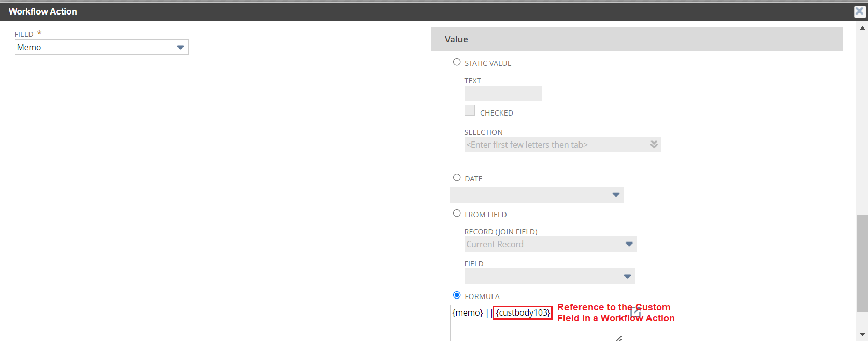The height and width of the screenshot is (341, 868).
Task: Expand the Selection list double-arrow
Action: 654,145
